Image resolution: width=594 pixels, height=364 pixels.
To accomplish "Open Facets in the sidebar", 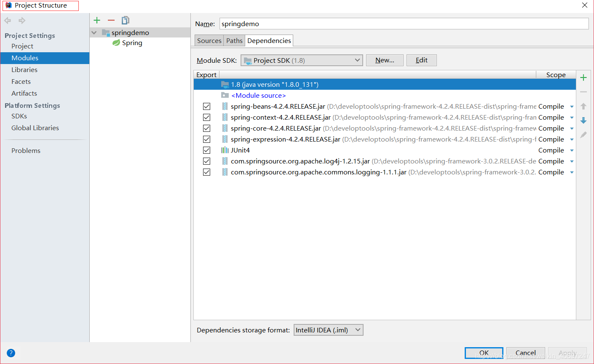I will 21,81.
